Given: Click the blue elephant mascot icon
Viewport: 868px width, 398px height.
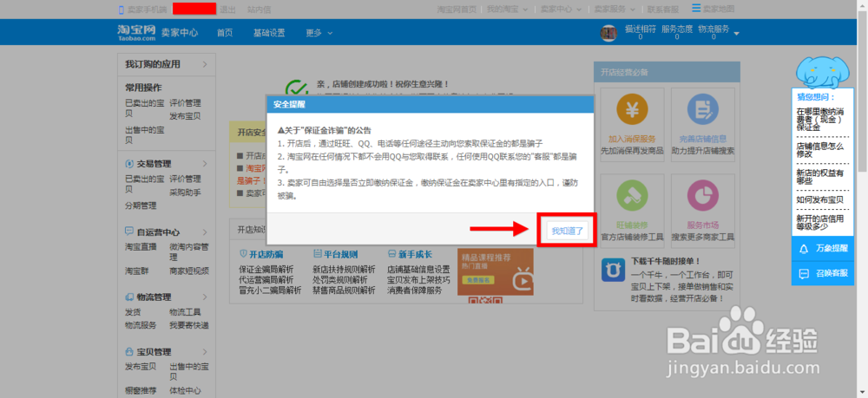Looking at the screenshot, I should coord(822,71).
